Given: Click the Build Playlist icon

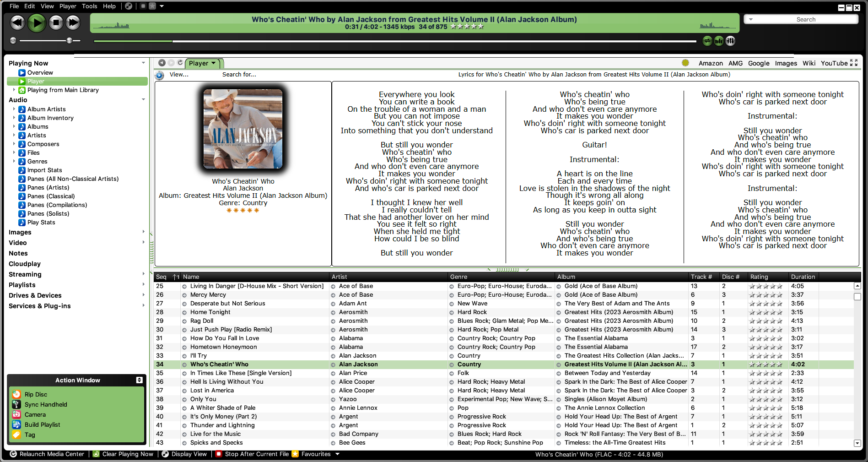Looking at the screenshot, I should click(16, 424).
